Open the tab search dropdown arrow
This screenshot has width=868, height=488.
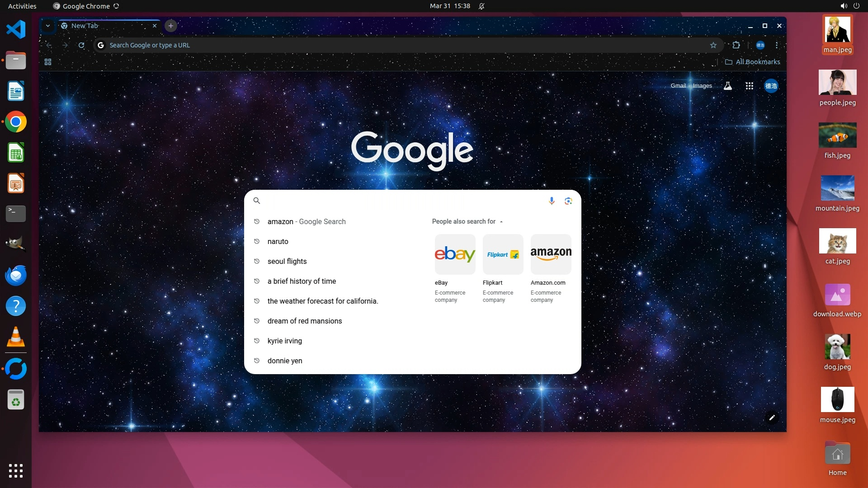(48, 26)
